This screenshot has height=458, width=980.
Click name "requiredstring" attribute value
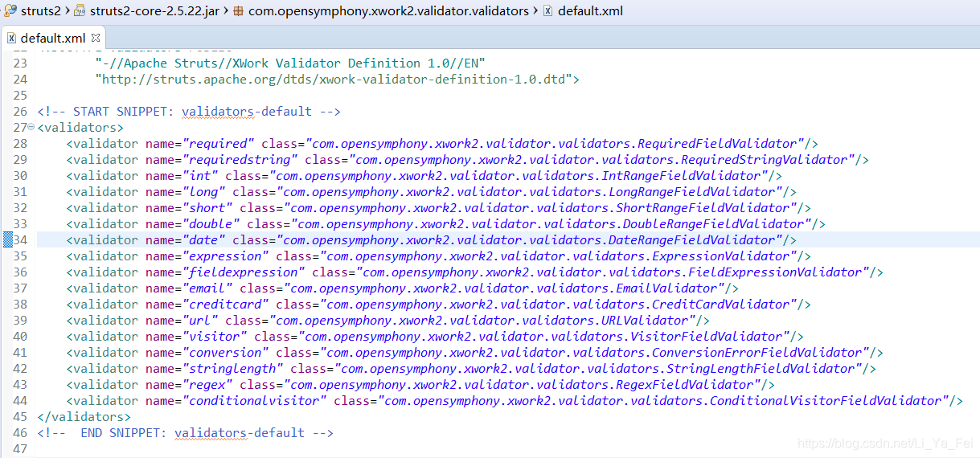click(240, 159)
